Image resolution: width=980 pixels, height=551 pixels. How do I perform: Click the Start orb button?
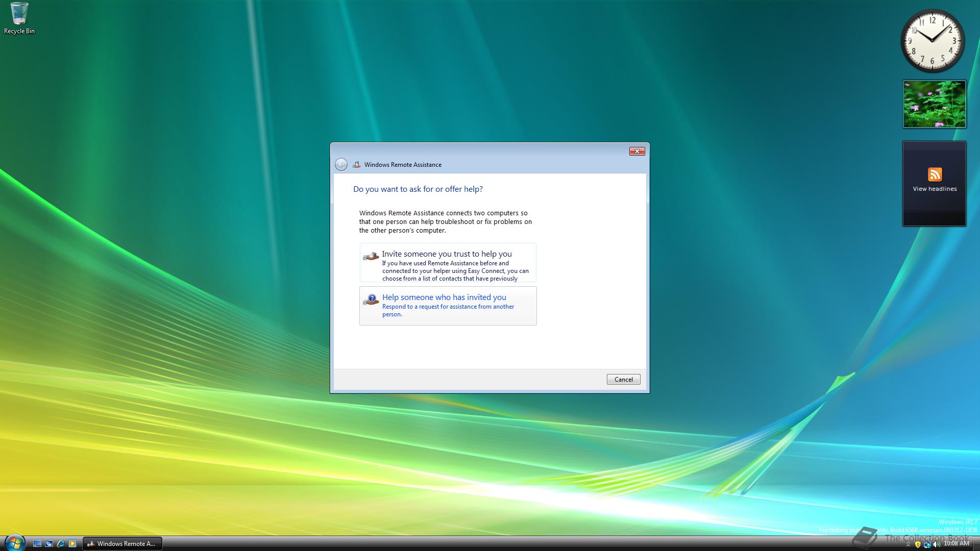pyautogui.click(x=14, y=543)
